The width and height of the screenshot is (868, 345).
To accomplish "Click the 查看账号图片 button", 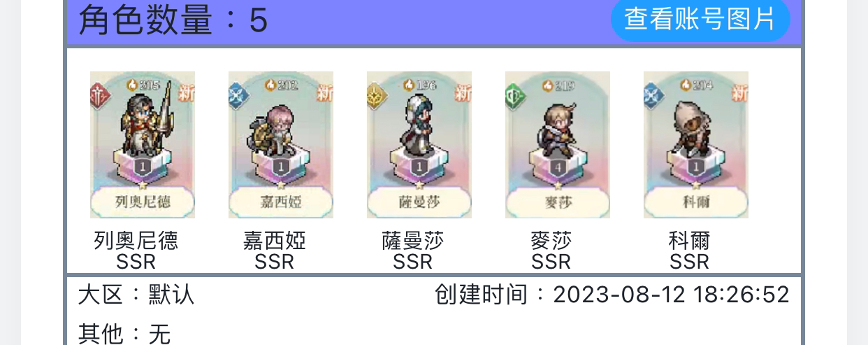I will (700, 19).
